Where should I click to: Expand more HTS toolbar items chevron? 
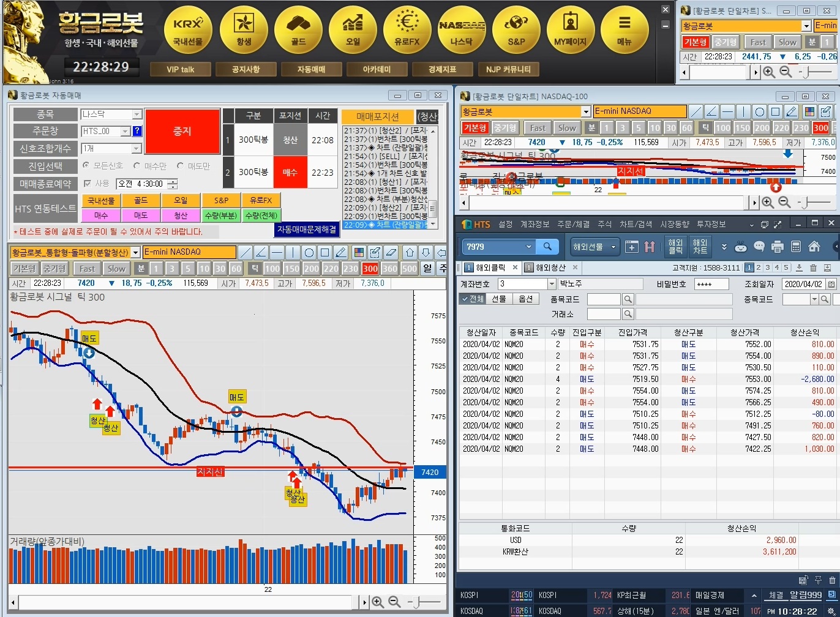point(724,247)
